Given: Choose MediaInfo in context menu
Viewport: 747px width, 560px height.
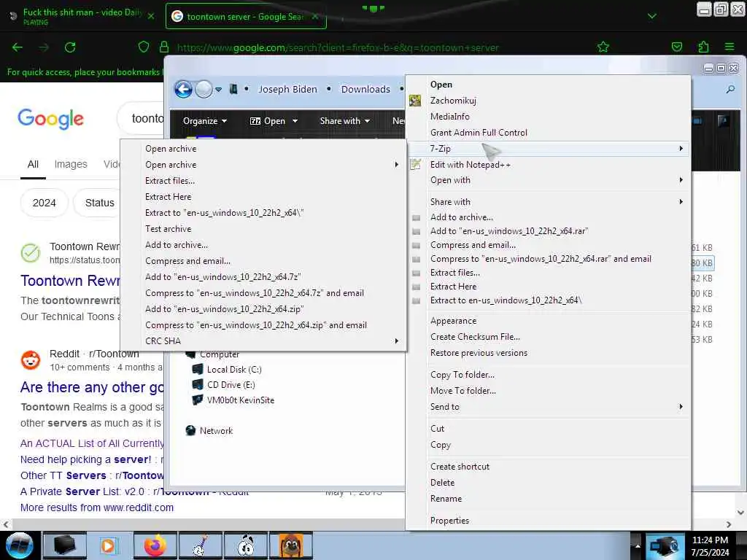Looking at the screenshot, I should click(x=449, y=116).
